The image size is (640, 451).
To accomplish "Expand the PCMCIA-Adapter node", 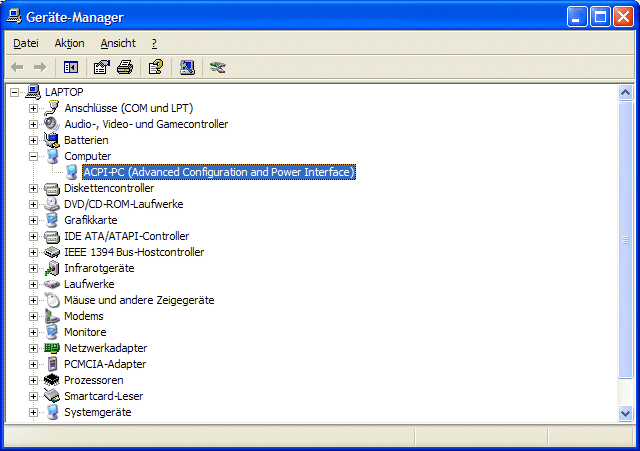I will pyautogui.click(x=33, y=364).
